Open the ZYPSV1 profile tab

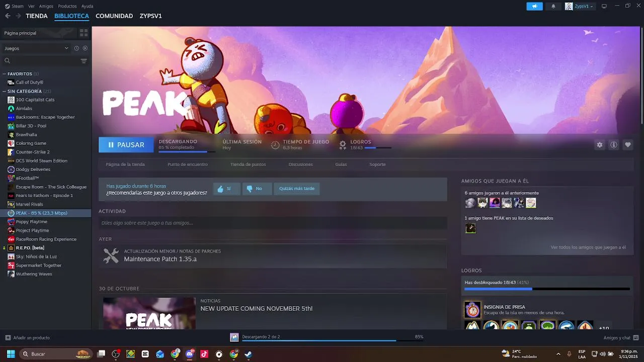coord(151,16)
